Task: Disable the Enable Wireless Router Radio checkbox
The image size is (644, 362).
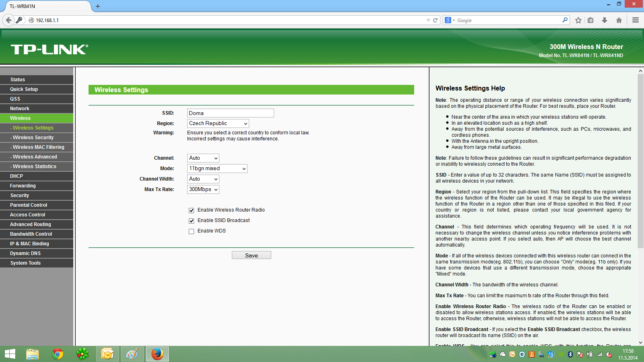Action: (192, 210)
